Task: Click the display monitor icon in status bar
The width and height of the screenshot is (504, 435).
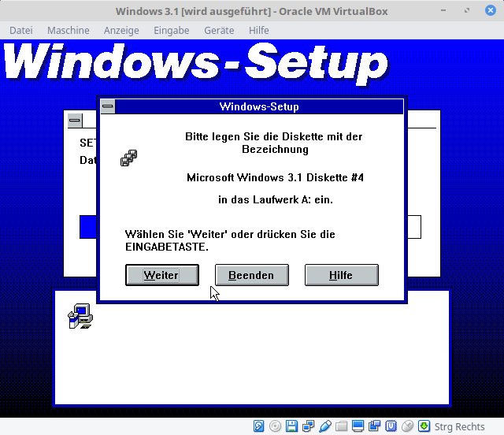Action: 358,426
